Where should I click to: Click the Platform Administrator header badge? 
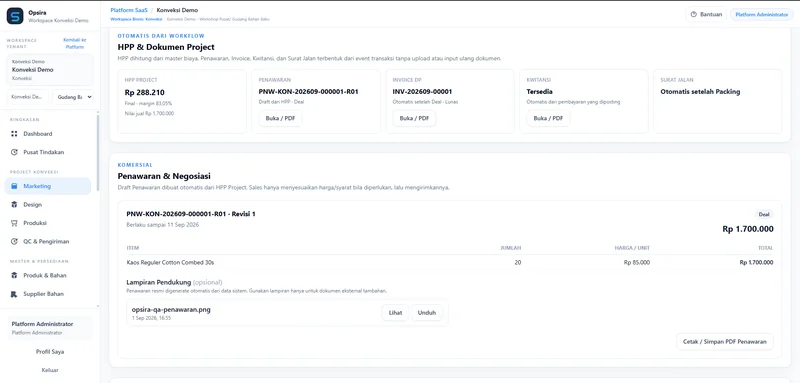coord(762,14)
